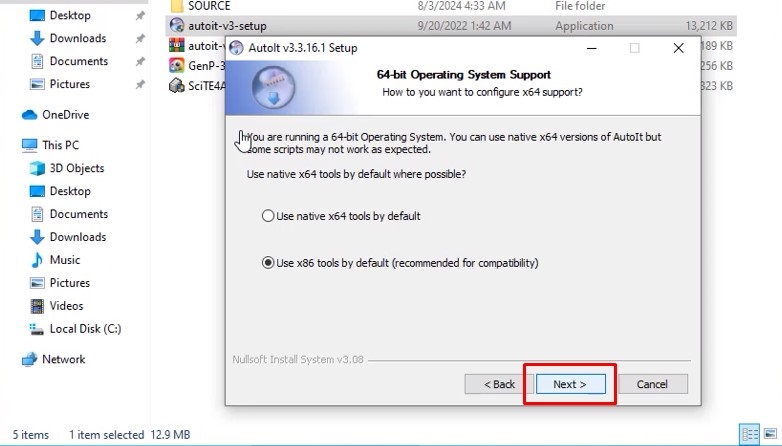
Task: Open the OneDrive cloud icon
Action: (29, 115)
